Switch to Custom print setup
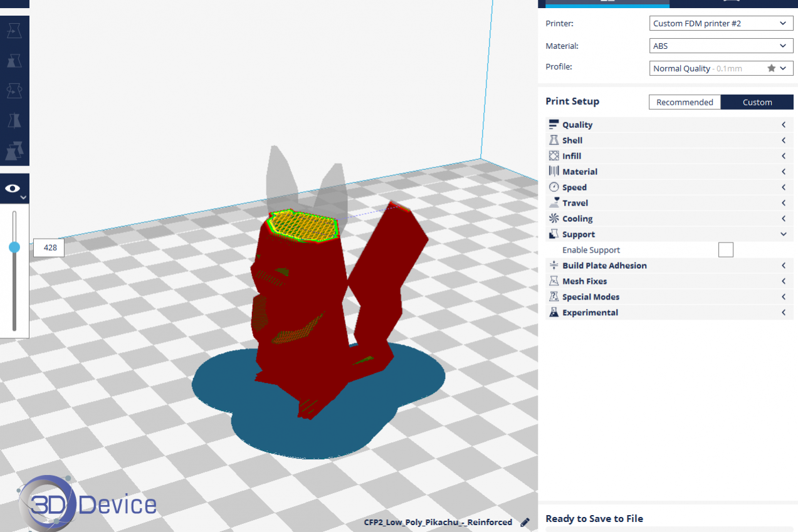 [x=757, y=102]
